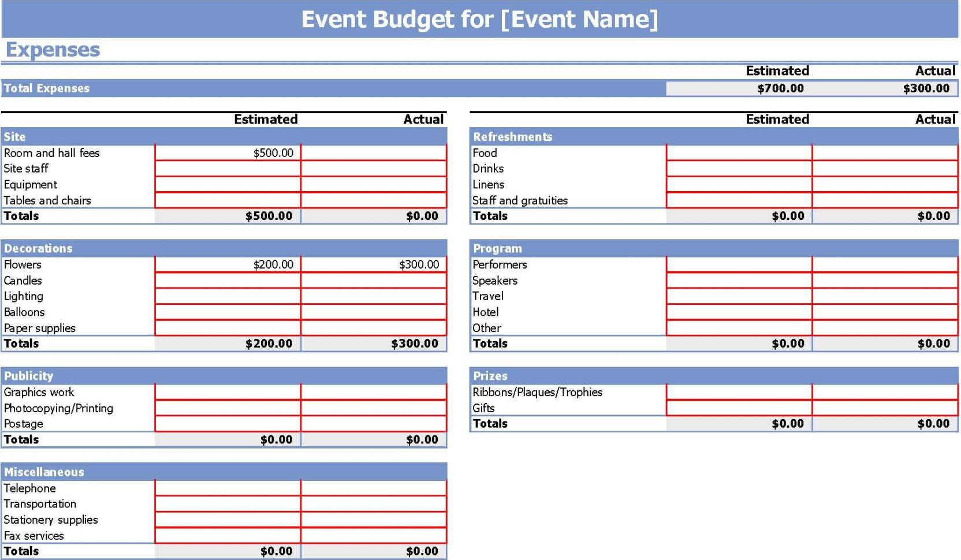The height and width of the screenshot is (560, 961).
Task: Click the Program section header
Action: [497, 248]
